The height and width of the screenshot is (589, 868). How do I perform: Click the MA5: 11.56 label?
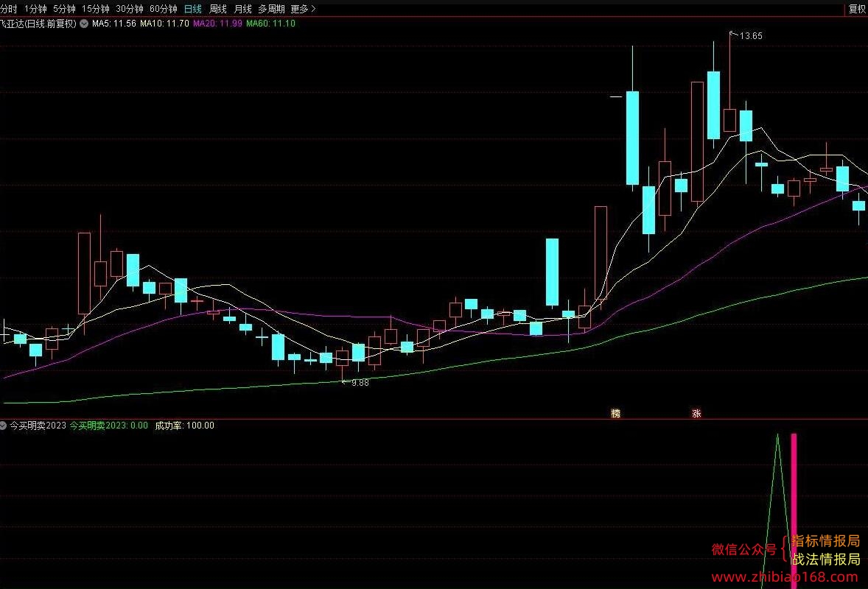(114, 24)
